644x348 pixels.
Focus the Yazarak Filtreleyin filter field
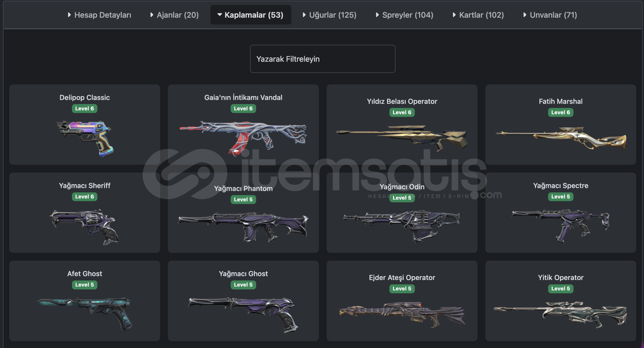323,59
